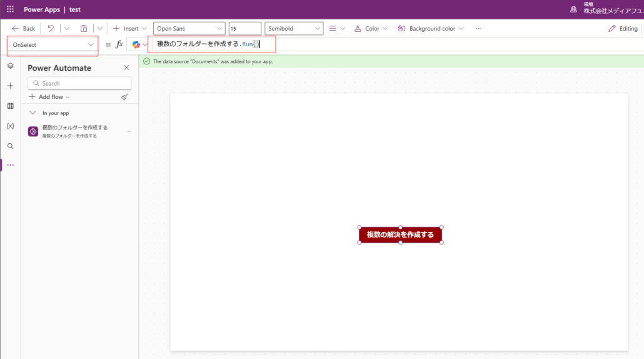Open the Background color picker
The height and width of the screenshot is (359, 644).
[x=431, y=29]
